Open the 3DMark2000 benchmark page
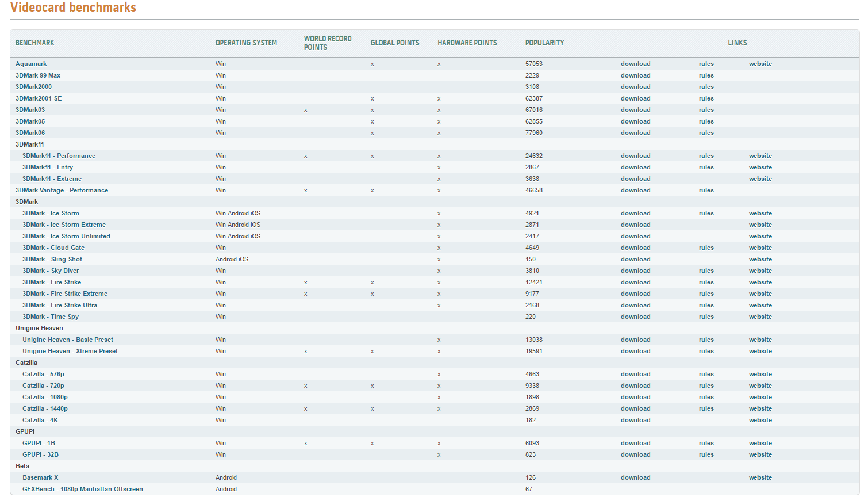Image resolution: width=868 pixels, height=501 pixels. pos(33,87)
